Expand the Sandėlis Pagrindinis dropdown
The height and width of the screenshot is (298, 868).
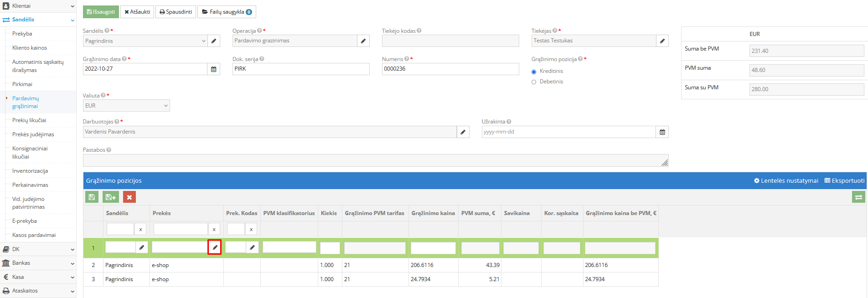point(145,41)
